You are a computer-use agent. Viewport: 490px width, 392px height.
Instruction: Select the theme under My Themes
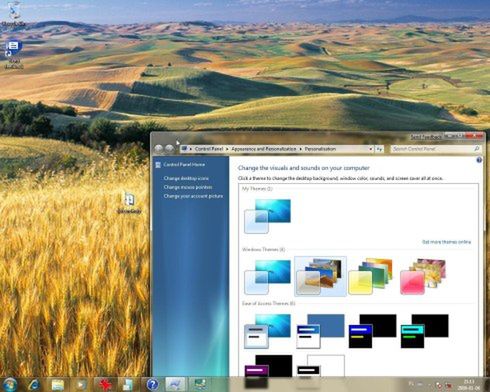(268, 216)
